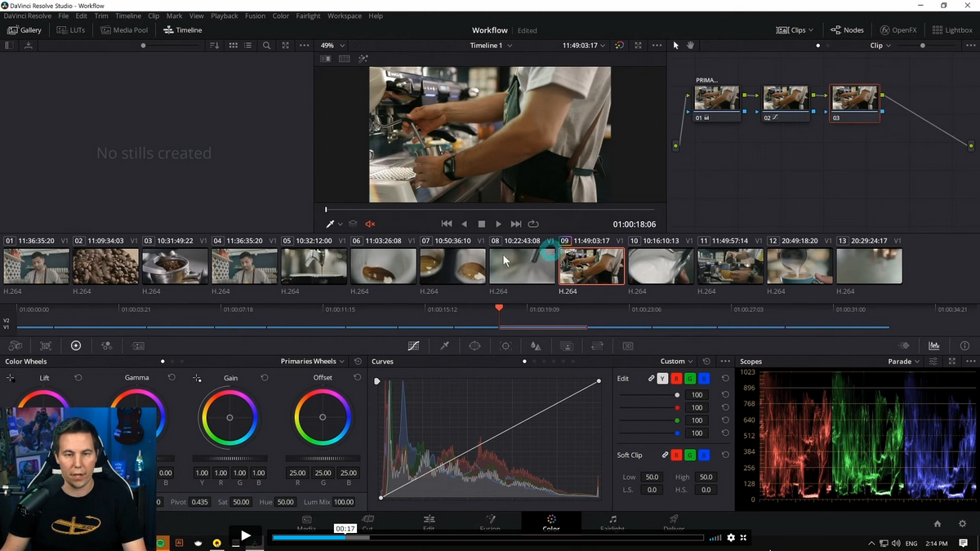The height and width of the screenshot is (551, 980).
Task: Open the Qualifier eyedropper palette
Action: coord(444,346)
